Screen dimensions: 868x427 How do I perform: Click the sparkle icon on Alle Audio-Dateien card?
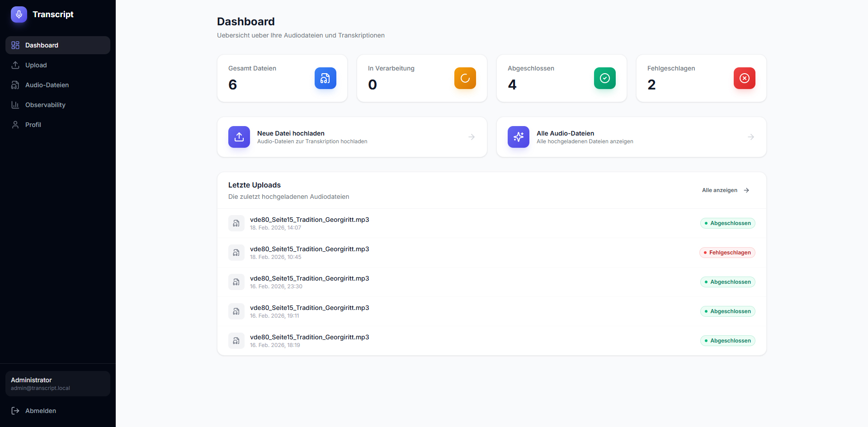point(518,137)
